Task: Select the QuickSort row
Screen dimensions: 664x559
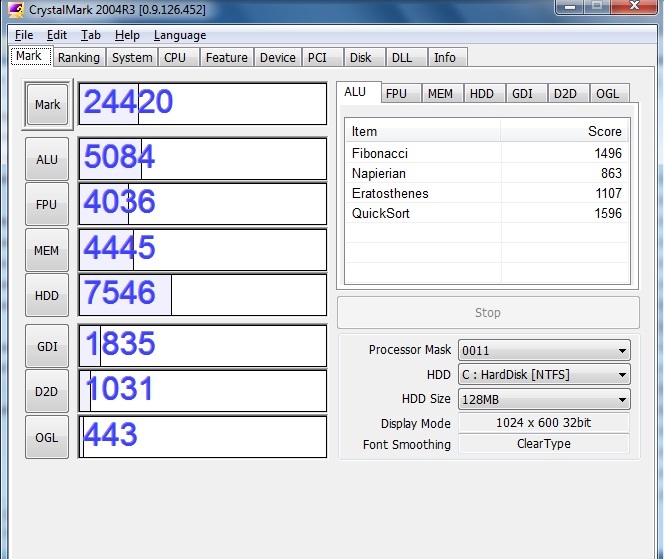Action: pyautogui.click(x=487, y=213)
